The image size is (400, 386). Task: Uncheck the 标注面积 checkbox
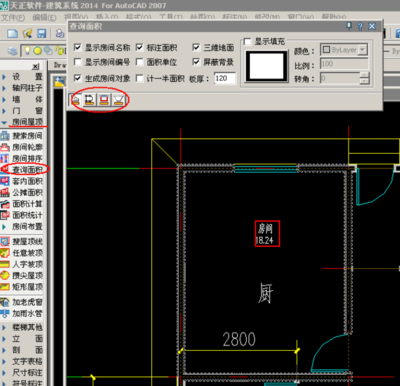click(x=139, y=47)
